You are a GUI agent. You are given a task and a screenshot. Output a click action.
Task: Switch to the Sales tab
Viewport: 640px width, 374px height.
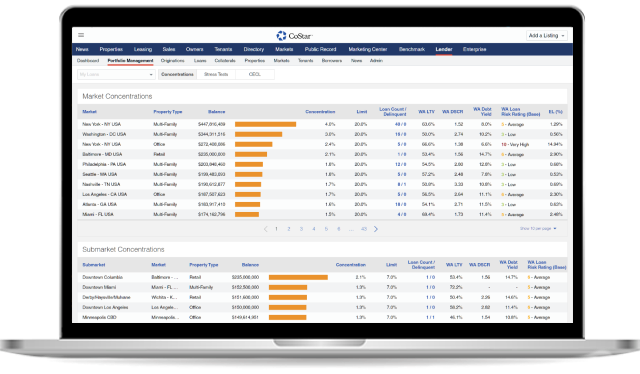[169, 49]
